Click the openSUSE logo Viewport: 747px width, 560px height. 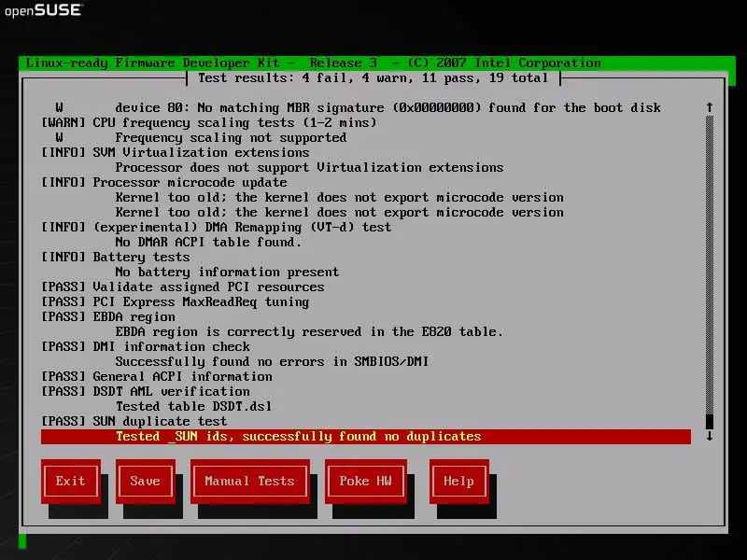coord(43,10)
